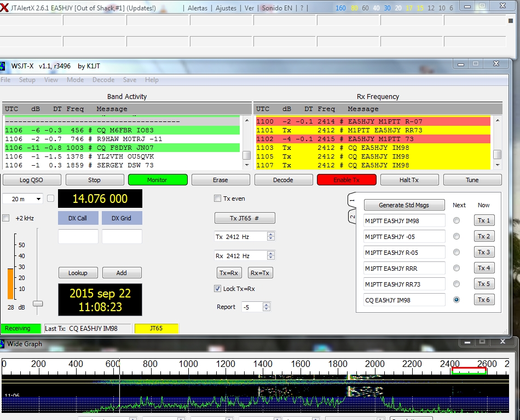Screen dimensions: 520x420
Task: Click the DX Grid input field
Action: [122, 236]
